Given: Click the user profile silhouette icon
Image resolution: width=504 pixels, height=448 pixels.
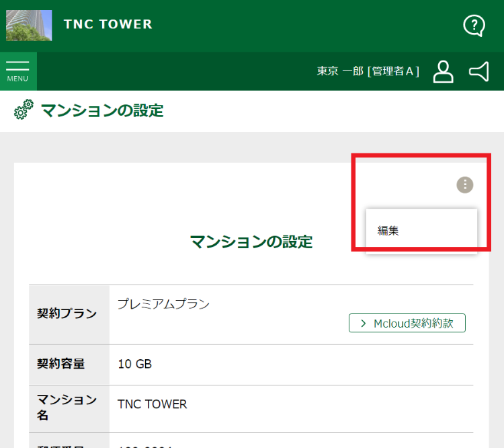Looking at the screenshot, I should [x=443, y=71].
